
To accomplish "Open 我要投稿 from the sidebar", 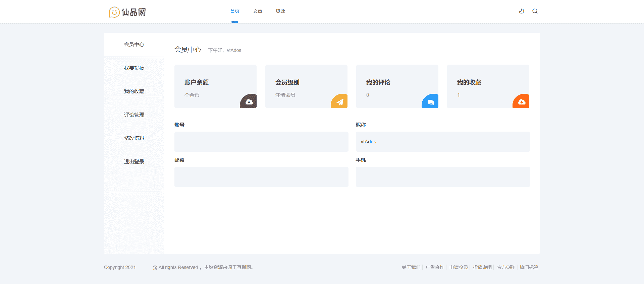I will click(x=134, y=68).
